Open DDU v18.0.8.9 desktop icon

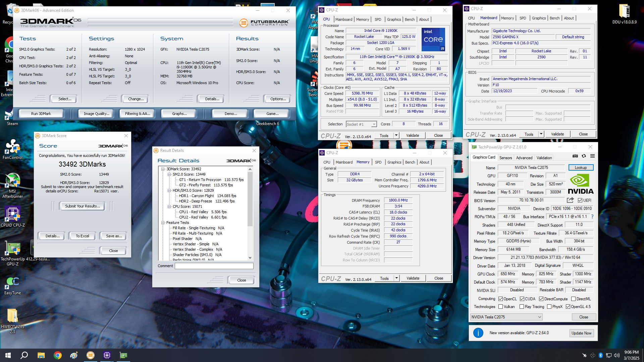pyautogui.click(x=624, y=14)
